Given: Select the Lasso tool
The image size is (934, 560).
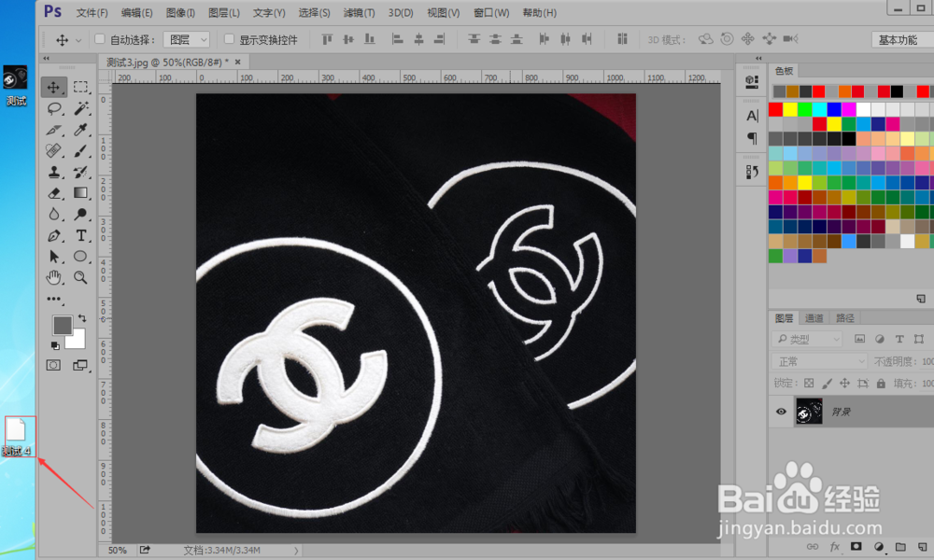Looking at the screenshot, I should (53, 109).
